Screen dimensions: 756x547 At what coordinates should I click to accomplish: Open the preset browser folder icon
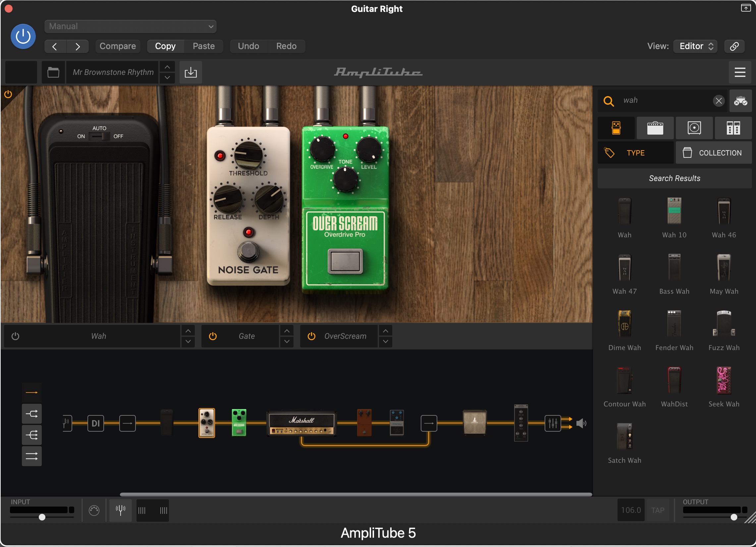point(53,72)
